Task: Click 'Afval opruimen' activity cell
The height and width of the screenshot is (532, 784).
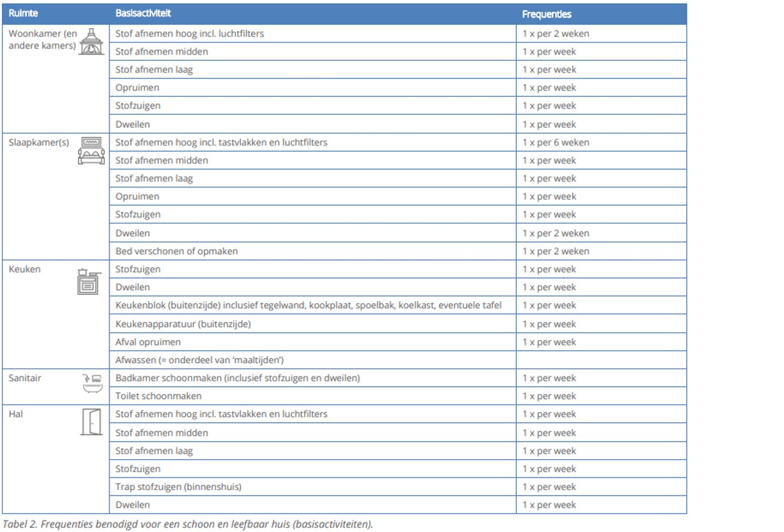Action: pyautogui.click(x=314, y=342)
